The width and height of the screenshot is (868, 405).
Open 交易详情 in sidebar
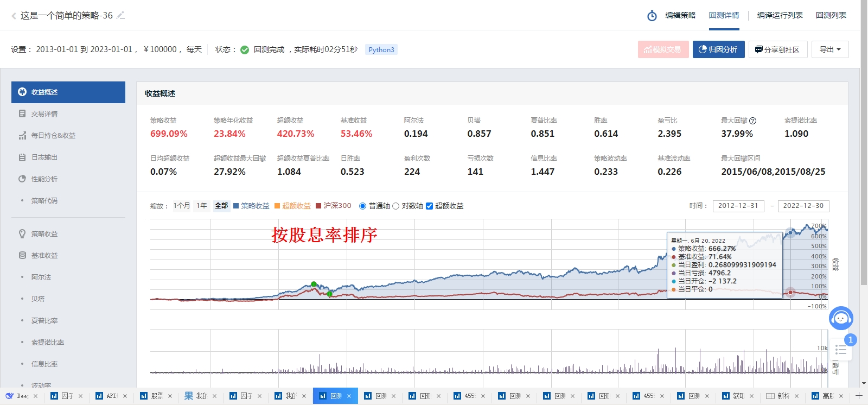[x=44, y=114]
